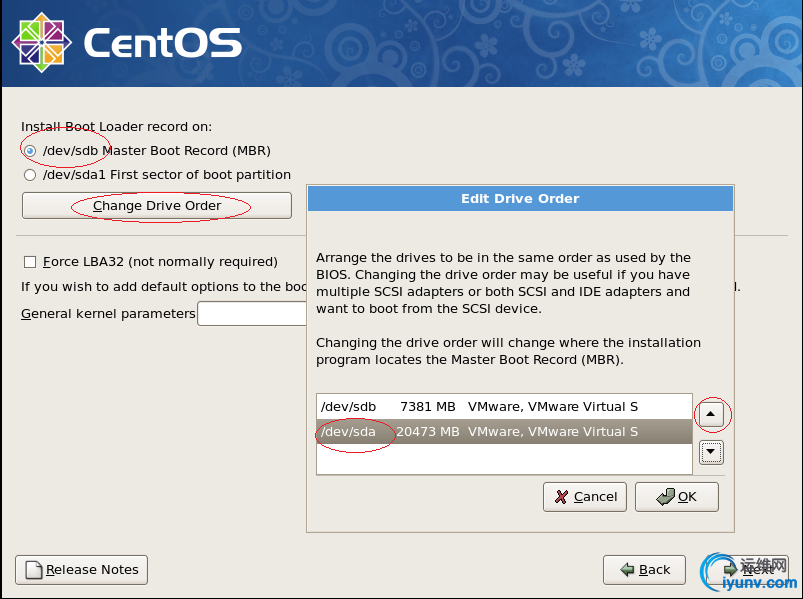Screen dimensions: 803x599
Task: Select /dev/sdb Master Boot Record radio option
Action: (30, 151)
